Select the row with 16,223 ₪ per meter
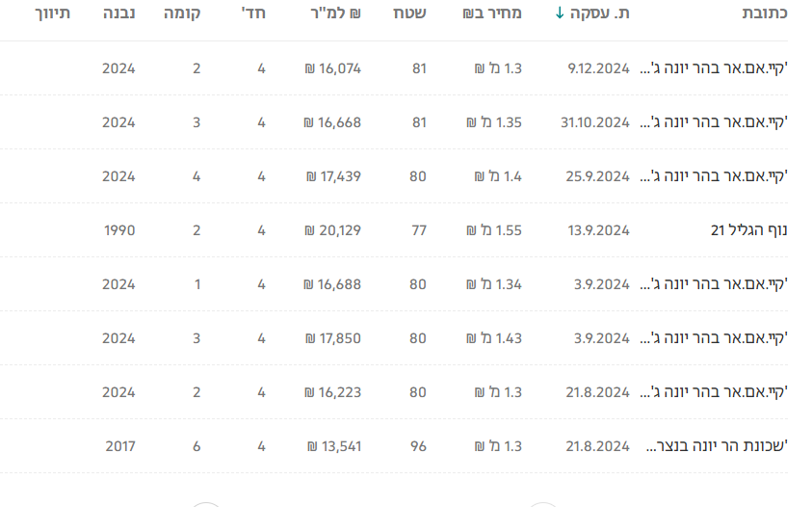Image resolution: width=812 pixels, height=507 pixels. click(332, 392)
